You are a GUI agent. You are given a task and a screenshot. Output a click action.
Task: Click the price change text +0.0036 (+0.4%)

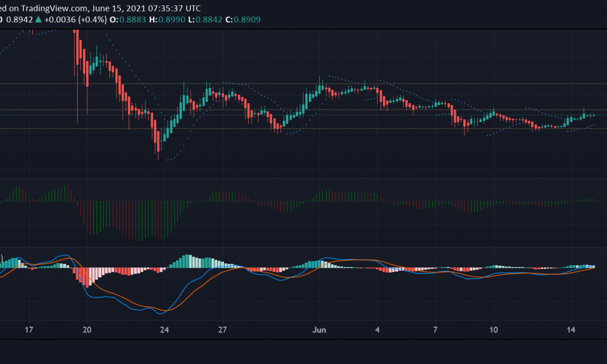point(75,19)
